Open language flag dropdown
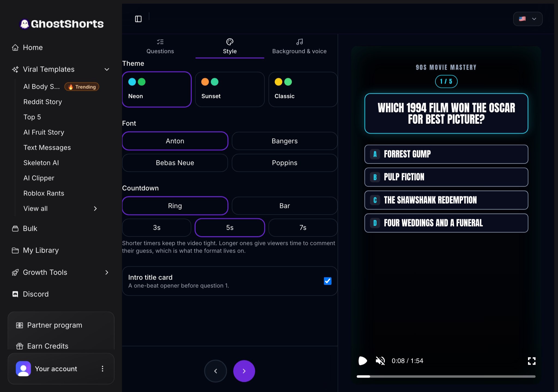This screenshot has height=392, width=558. pos(528,19)
